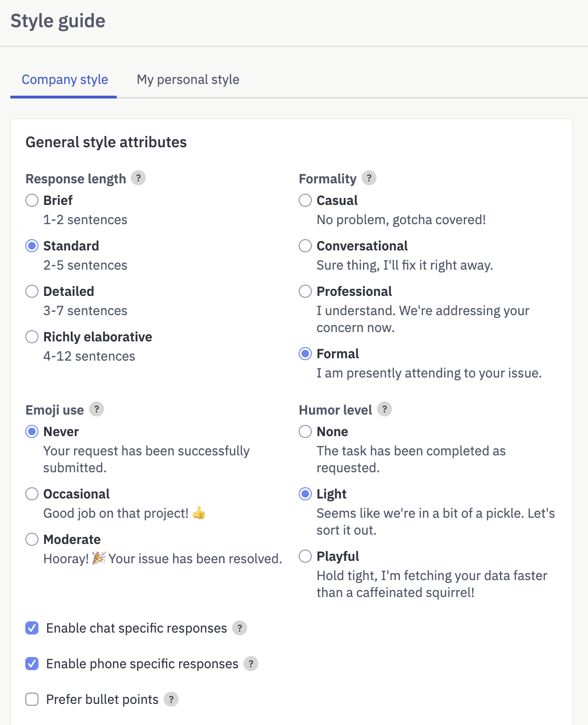This screenshot has height=725, width=588.
Task: Pick the Professional formality option
Action: point(305,291)
